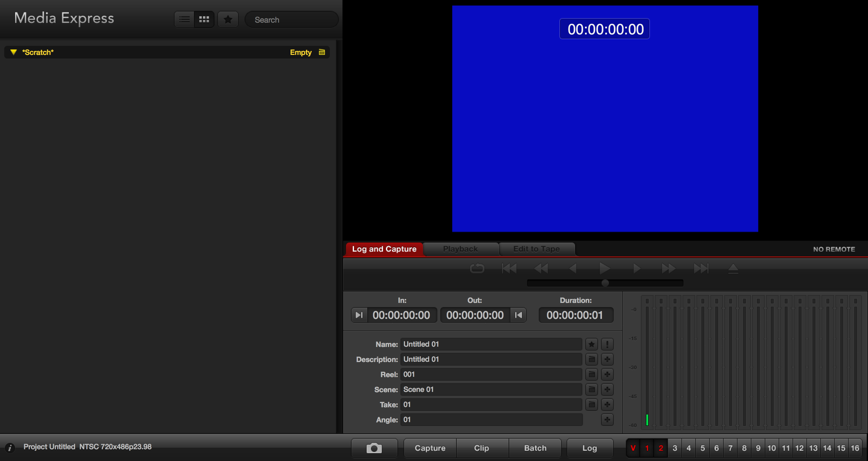Increment Take with its plus button

tap(607, 405)
